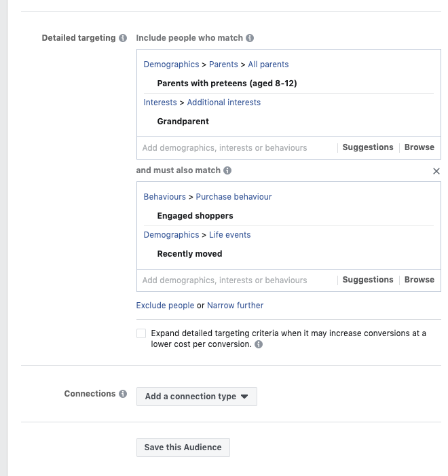The image size is (448, 476).
Task: Click info icon next to Connections
Action: [x=123, y=394]
